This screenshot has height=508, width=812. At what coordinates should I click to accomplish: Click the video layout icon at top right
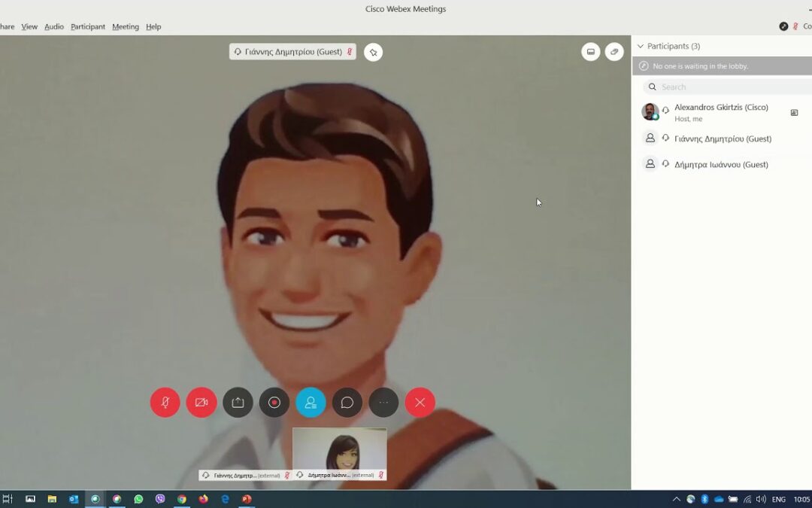point(591,52)
